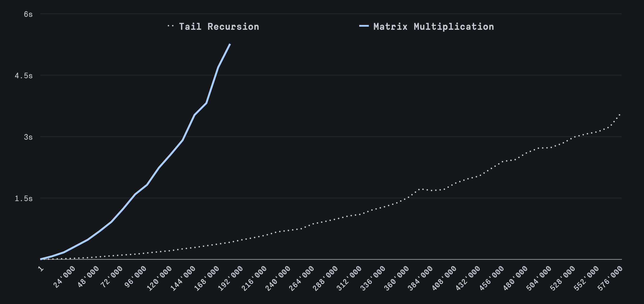644x304 pixels.
Task: Toggle the Matrix Multiplication legend entry
Action: 427,26
